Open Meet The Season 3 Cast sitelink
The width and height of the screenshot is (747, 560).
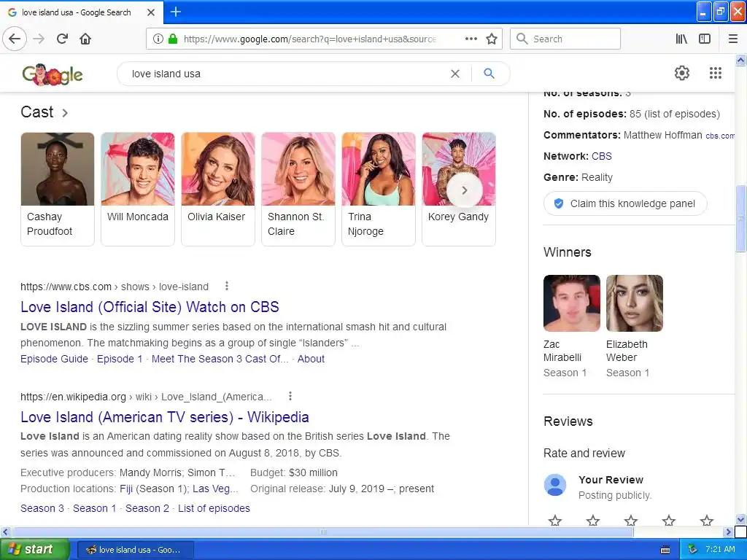[220, 359]
